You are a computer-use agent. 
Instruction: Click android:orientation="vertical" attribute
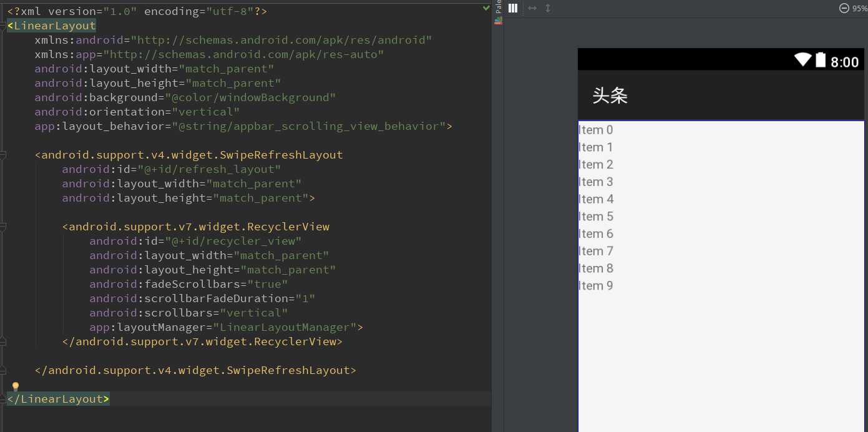(137, 112)
